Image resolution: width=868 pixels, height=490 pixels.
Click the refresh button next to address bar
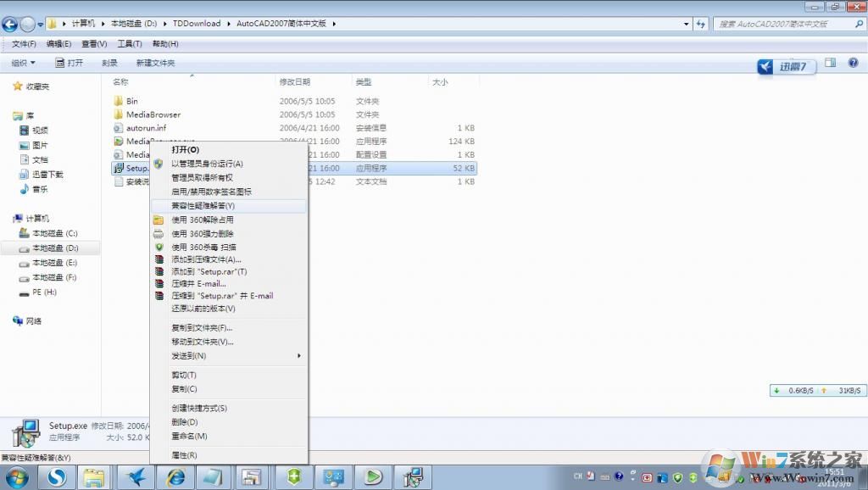click(x=701, y=24)
